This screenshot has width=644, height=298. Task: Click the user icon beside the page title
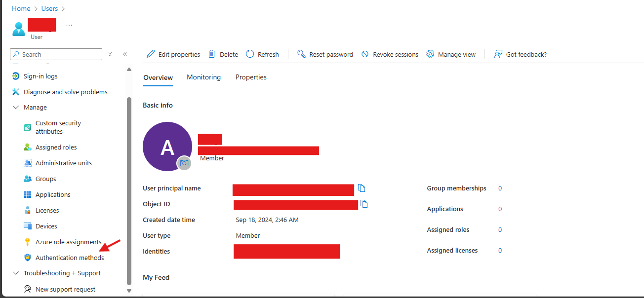[x=19, y=29]
